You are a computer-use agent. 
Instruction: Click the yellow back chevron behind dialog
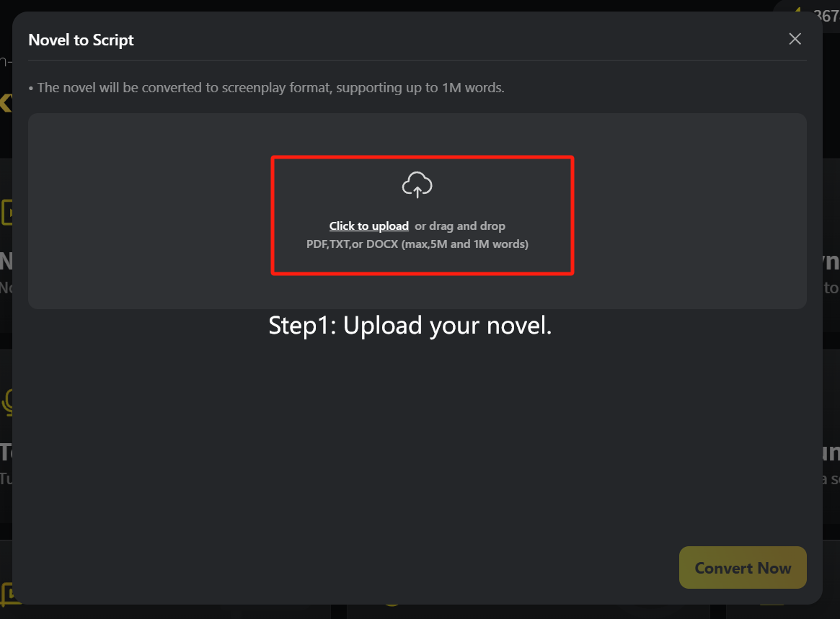point(5,102)
